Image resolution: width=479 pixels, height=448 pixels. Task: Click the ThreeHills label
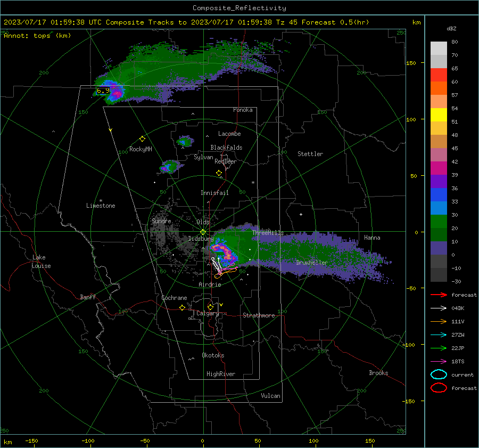tap(268, 233)
